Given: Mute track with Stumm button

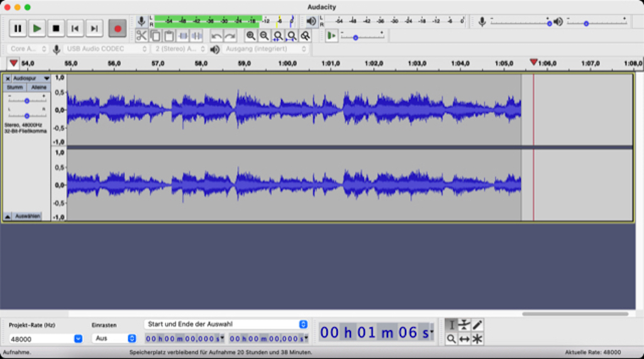Looking at the screenshot, I should (15, 87).
